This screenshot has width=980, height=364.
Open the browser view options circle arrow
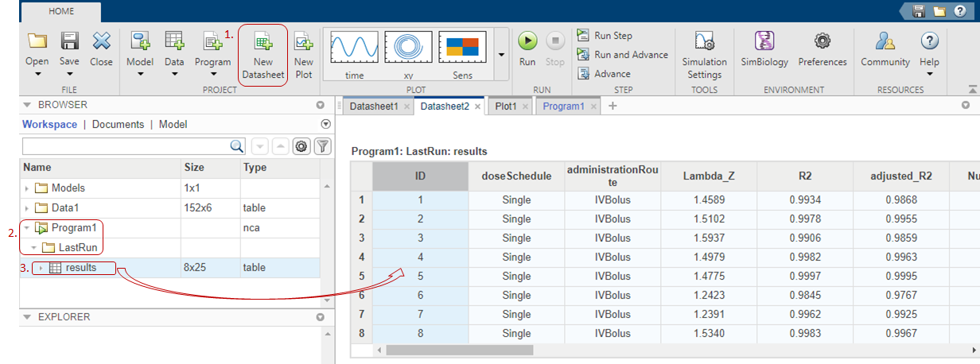coord(325,125)
